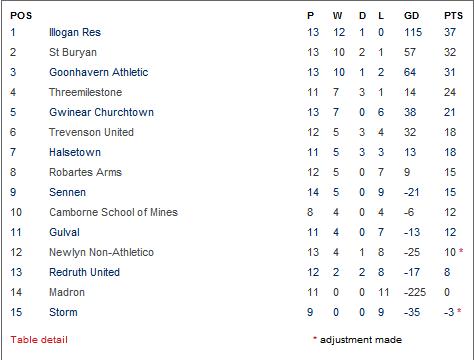Click the GD column header
The image size is (474, 361).
(x=411, y=16)
